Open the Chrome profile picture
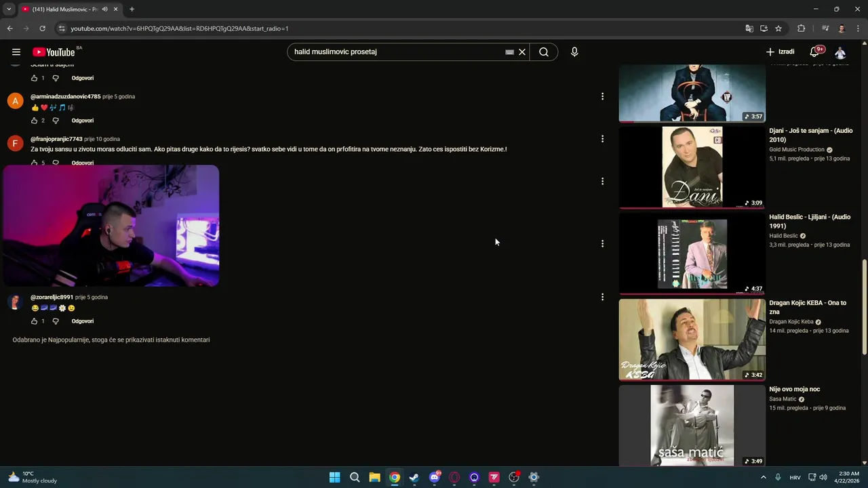868x488 pixels. click(842, 28)
